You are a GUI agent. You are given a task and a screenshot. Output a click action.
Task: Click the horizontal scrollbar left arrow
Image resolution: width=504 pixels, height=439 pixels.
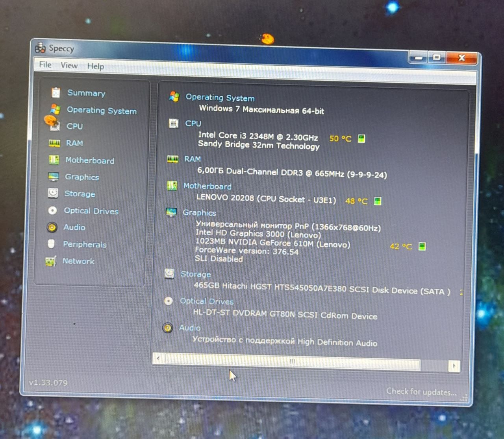coord(158,358)
